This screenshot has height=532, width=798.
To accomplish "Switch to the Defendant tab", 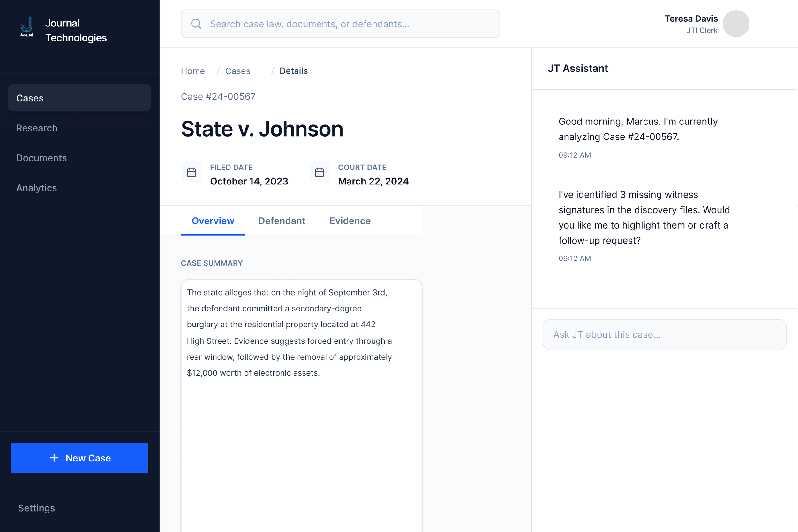I will (x=282, y=221).
